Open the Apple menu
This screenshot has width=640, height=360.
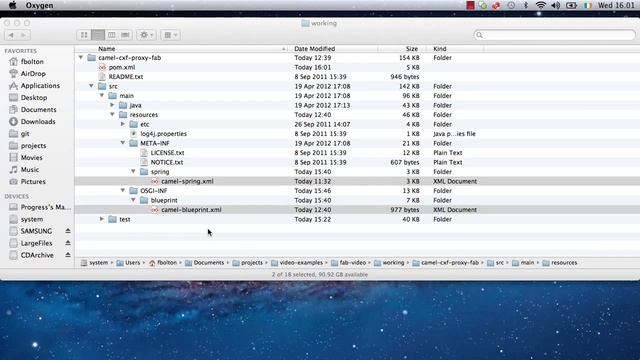pos(13,5)
